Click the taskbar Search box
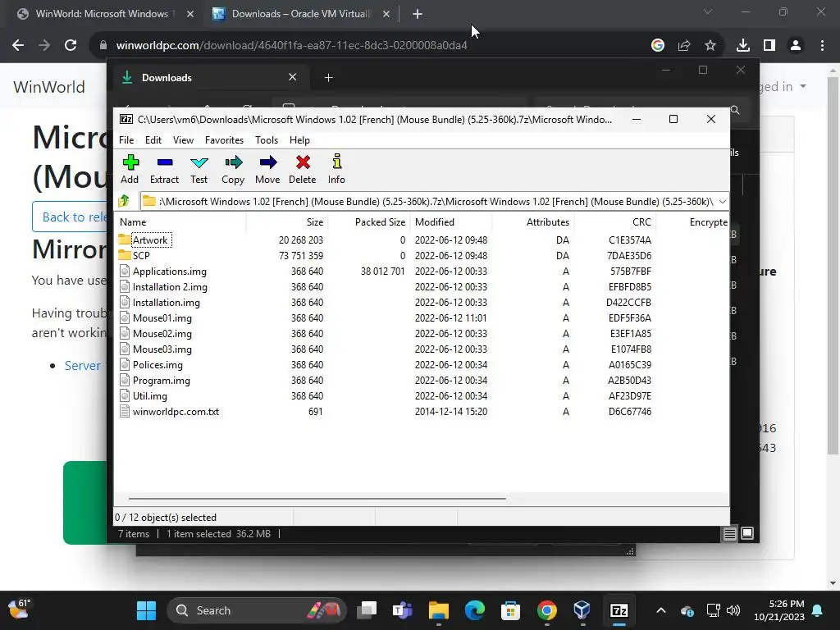The image size is (840, 630). [257, 610]
